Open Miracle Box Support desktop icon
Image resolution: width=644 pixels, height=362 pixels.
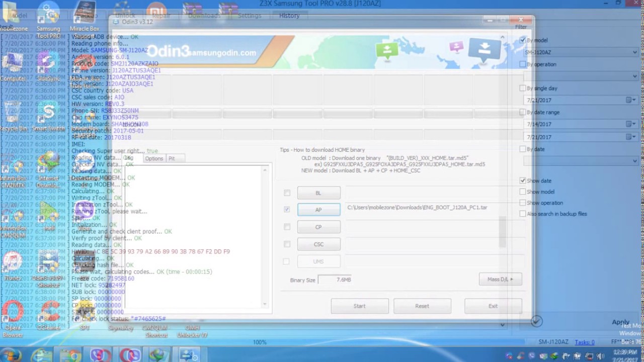point(85,19)
